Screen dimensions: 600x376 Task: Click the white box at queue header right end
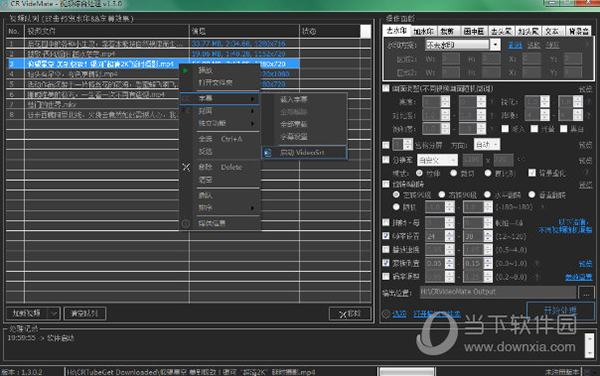click(365, 31)
